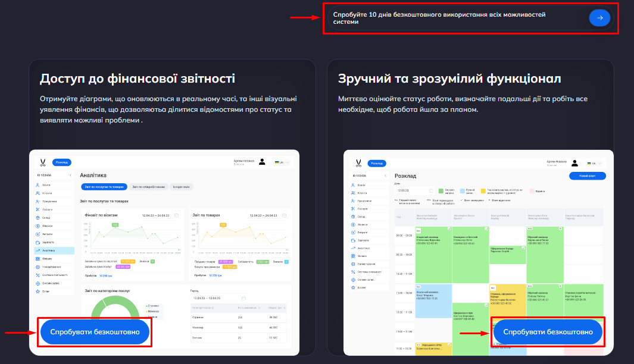Open the calendar icon in the Фінзвіт по візитам date range
This screenshot has height=364, width=634.
coord(177,215)
